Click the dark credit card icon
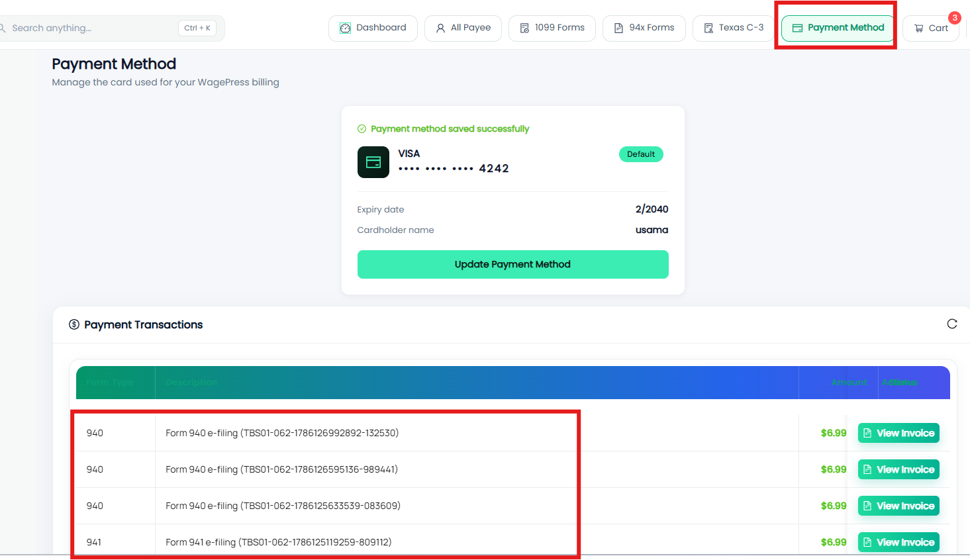Viewport: 970px width, 560px height. [373, 162]
